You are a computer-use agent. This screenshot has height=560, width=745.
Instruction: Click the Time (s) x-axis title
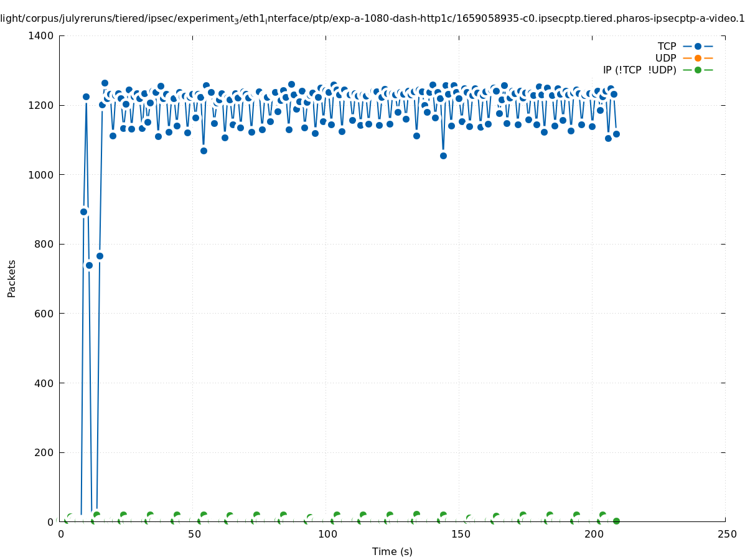tap(392, 551)
